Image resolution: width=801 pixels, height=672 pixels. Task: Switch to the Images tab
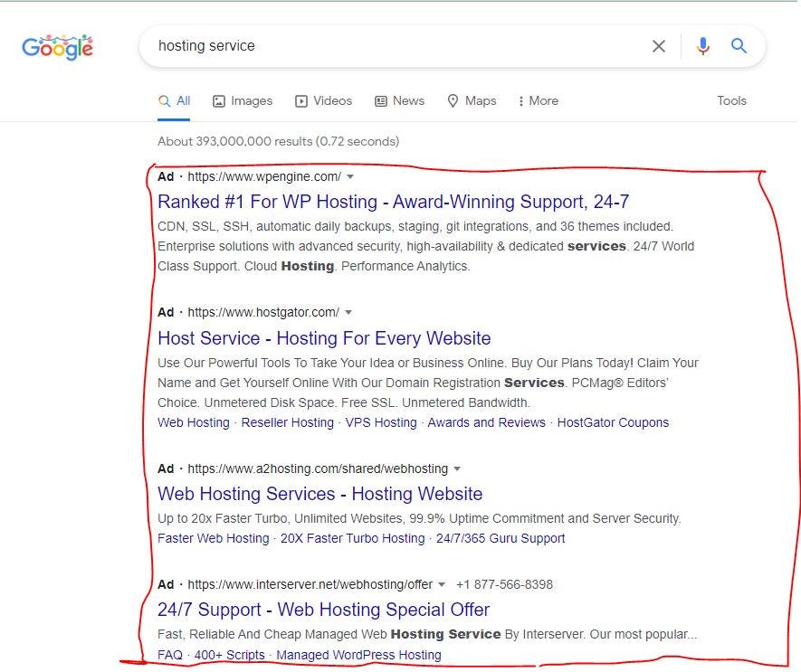click(x=243, y=101)
